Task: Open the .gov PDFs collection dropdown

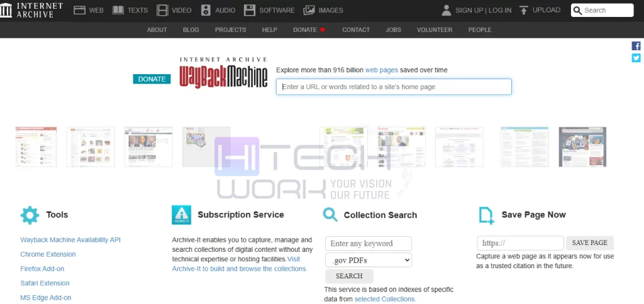Action: click(369, 260)
